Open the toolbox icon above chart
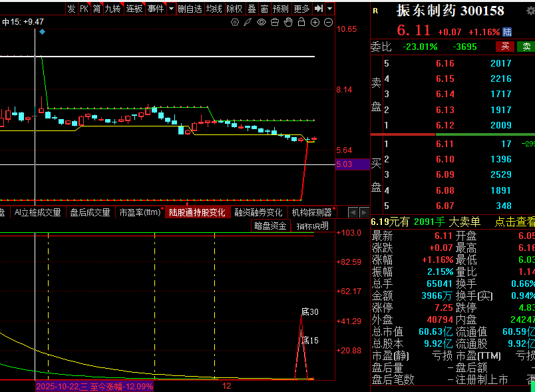This screenshot has height=392, width=535. [275, 23]
